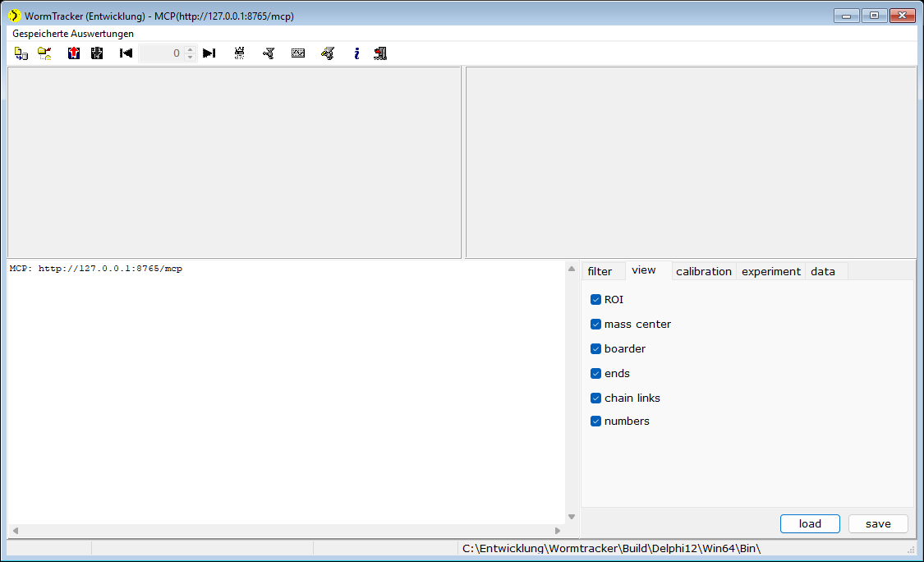The width and height of the screenshot is (924, 562).
Task: Click the open folder toolbar icon
Action: click(45, 53)
